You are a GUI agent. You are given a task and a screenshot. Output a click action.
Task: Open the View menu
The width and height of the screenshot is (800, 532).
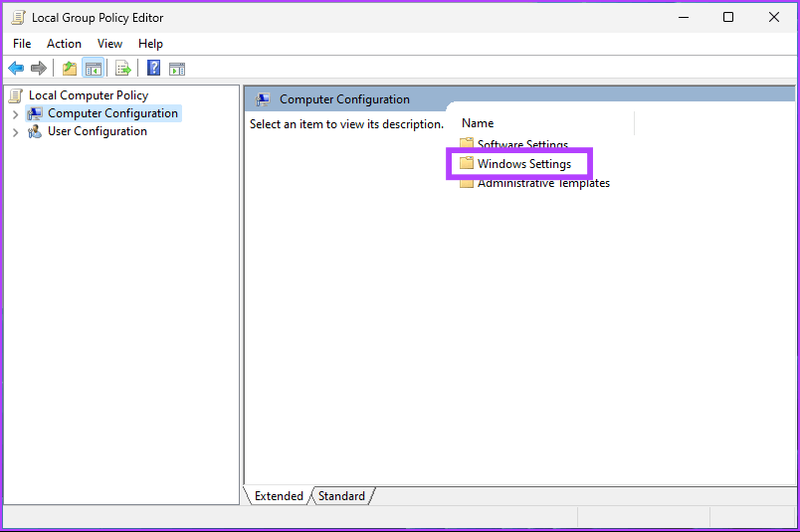click(x=109, y=44)
